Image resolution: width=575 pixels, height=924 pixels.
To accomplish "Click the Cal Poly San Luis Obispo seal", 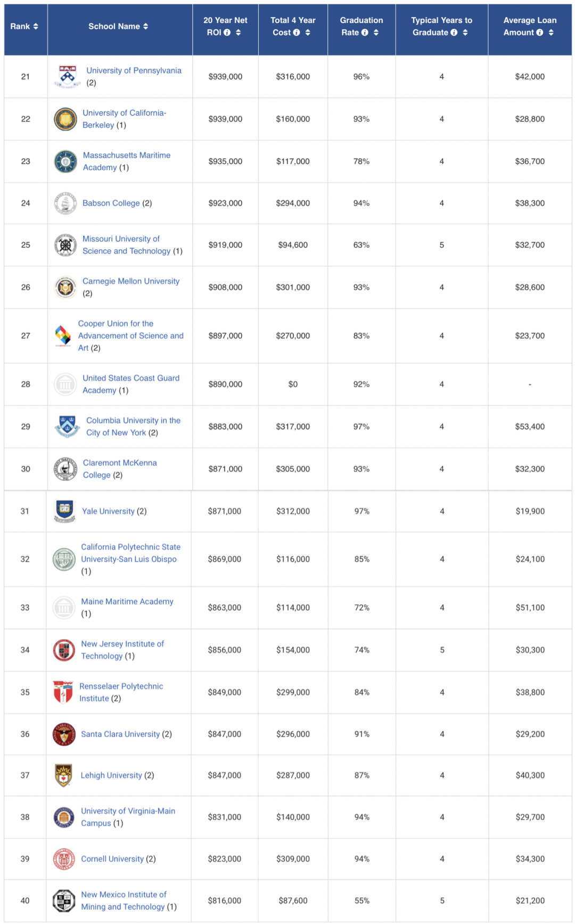I will pyautogui.click(x=64, y=559).
